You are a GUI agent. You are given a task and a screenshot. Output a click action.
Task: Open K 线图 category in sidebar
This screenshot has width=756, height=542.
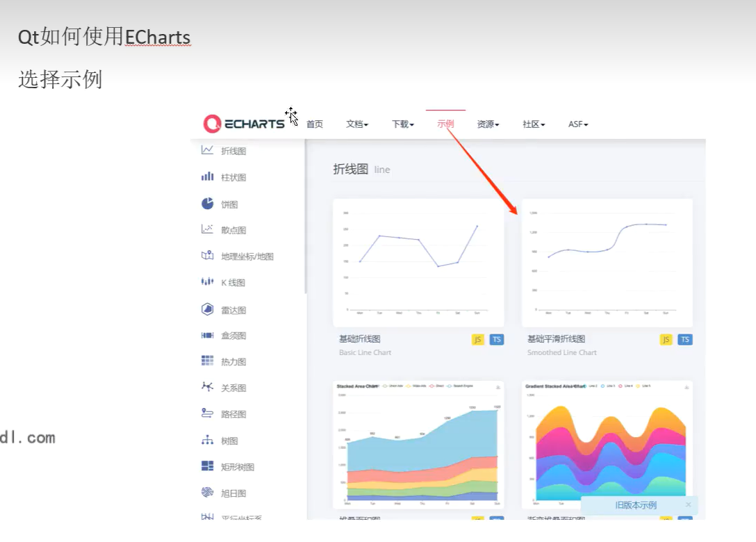(x=233, y=283)
